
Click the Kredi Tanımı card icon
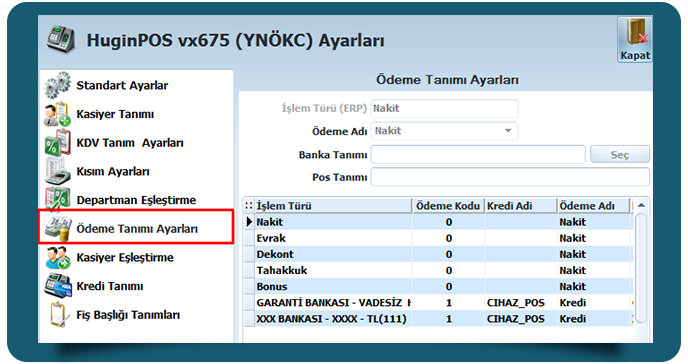[57, 285]
